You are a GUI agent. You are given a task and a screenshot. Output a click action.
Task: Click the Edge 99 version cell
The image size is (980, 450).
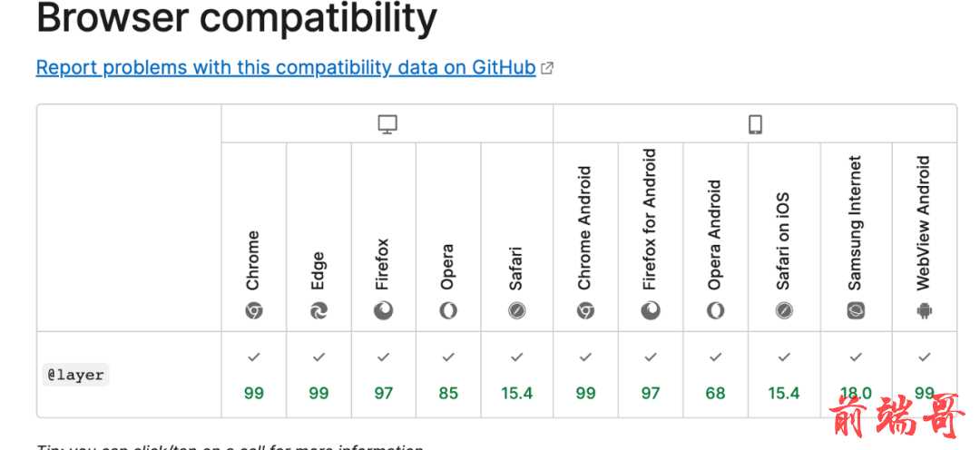318,375
